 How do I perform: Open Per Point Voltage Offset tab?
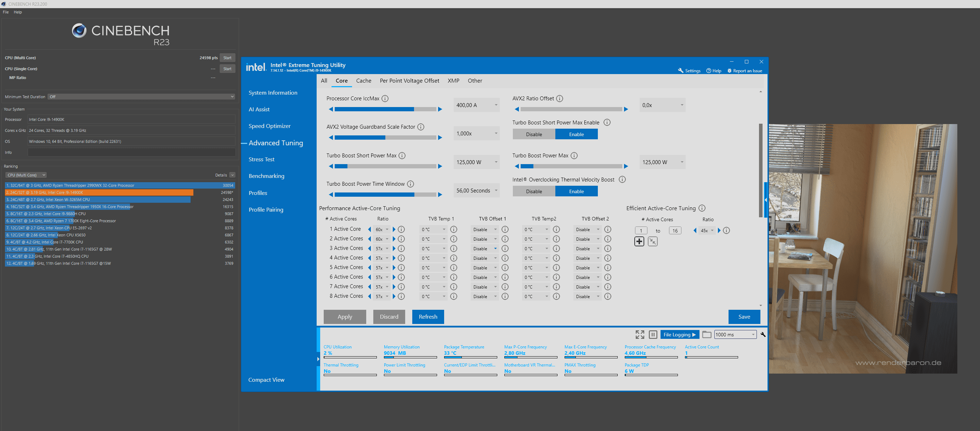coord(409,81)
